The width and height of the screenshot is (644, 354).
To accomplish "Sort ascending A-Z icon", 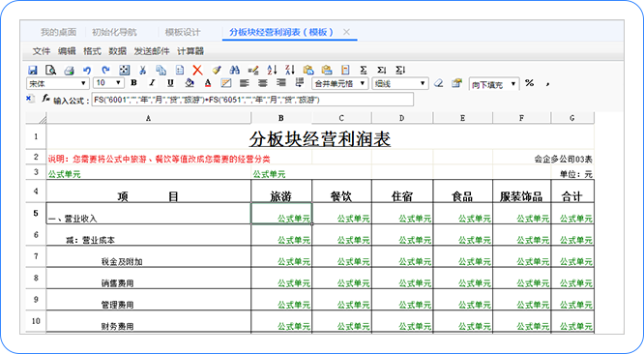I will tap(272, 71).
